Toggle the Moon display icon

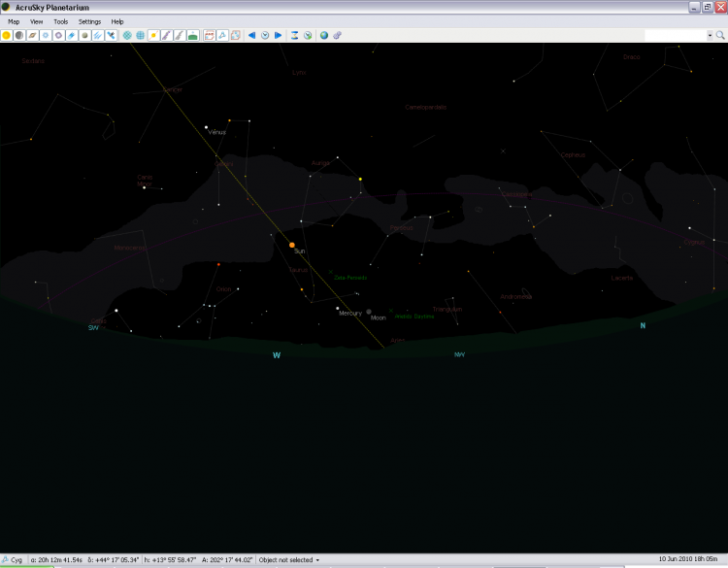[19, 35]
